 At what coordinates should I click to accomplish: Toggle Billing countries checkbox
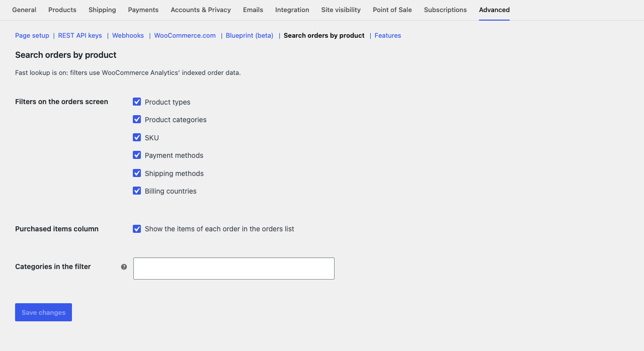point(137,191)
